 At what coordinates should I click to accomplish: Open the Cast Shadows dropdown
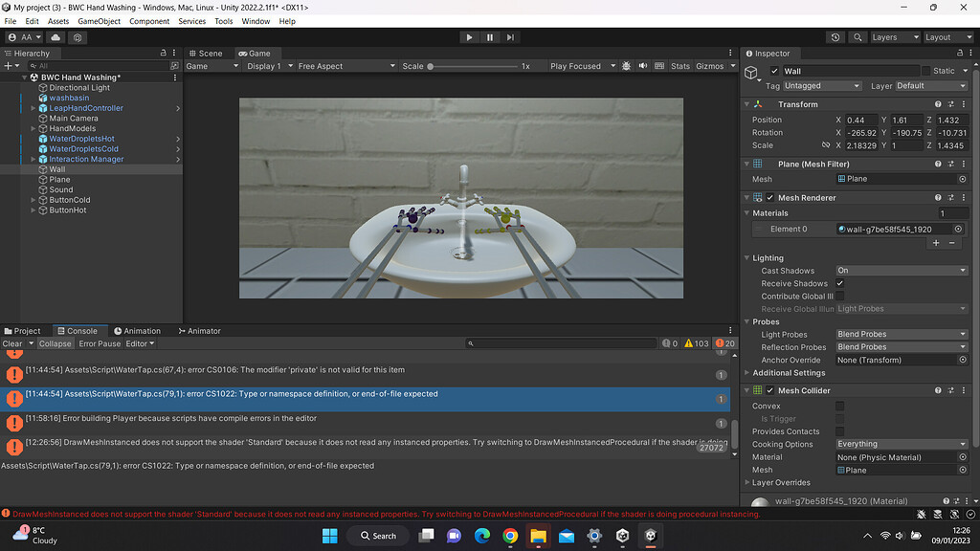tap(901, 271)
